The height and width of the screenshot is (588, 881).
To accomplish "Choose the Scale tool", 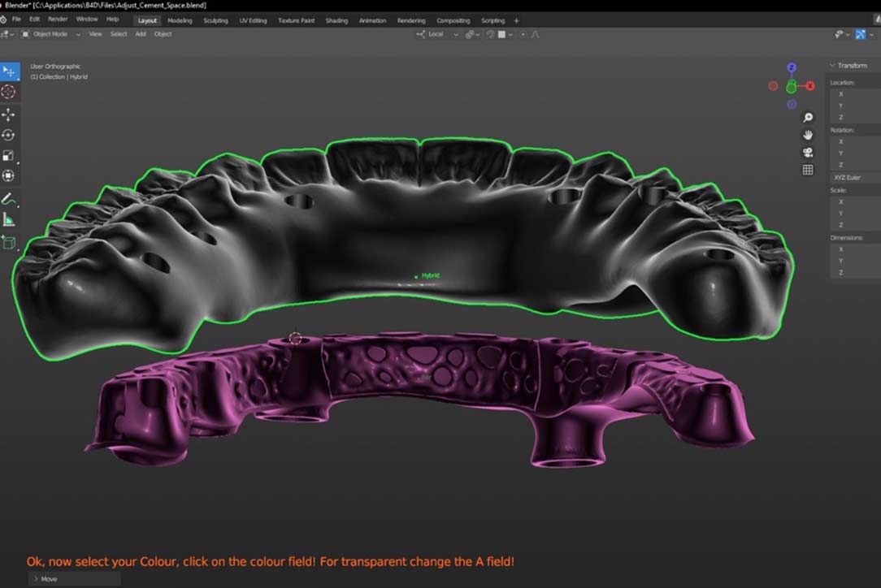I will [9, 155].
